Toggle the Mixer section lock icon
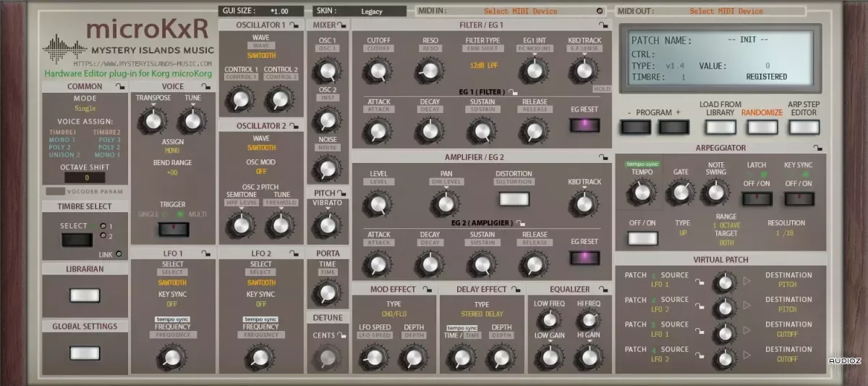The image size is (868, 386). [341, 25]
